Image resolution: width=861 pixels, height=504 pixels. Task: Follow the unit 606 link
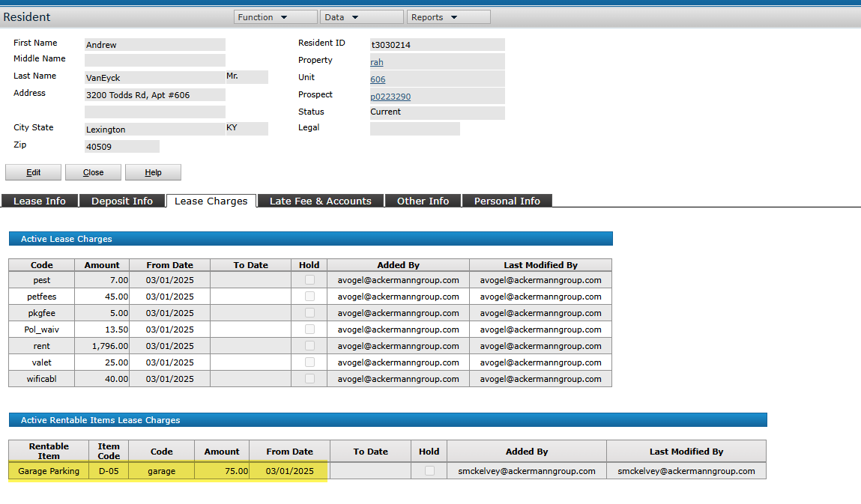pyautogui.click(x=378, y=79)
